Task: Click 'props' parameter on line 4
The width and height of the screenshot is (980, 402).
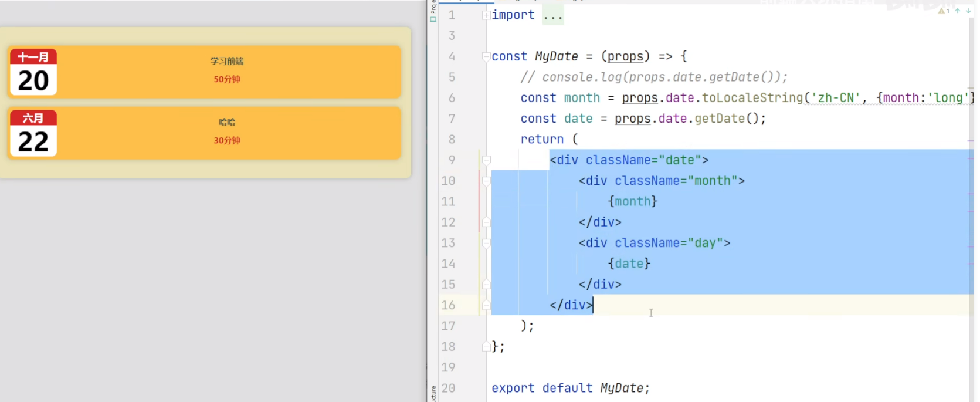Action: pos(625,56)
